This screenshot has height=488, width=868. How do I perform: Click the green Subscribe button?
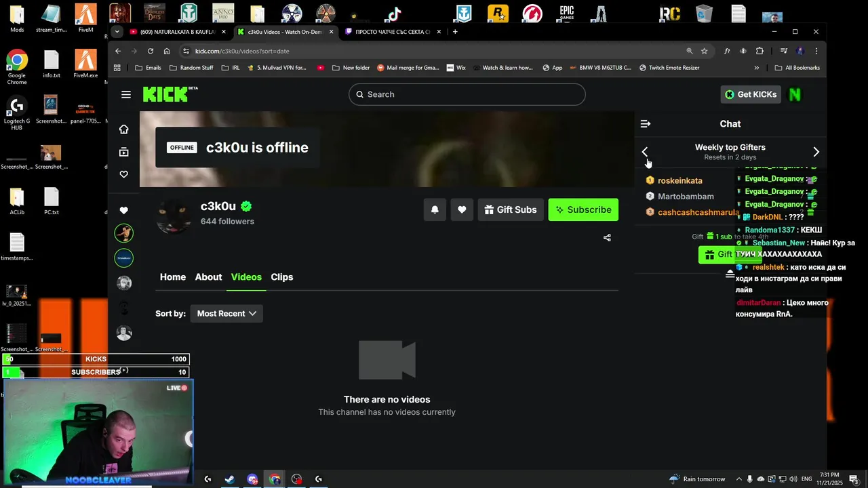[583, 209]
